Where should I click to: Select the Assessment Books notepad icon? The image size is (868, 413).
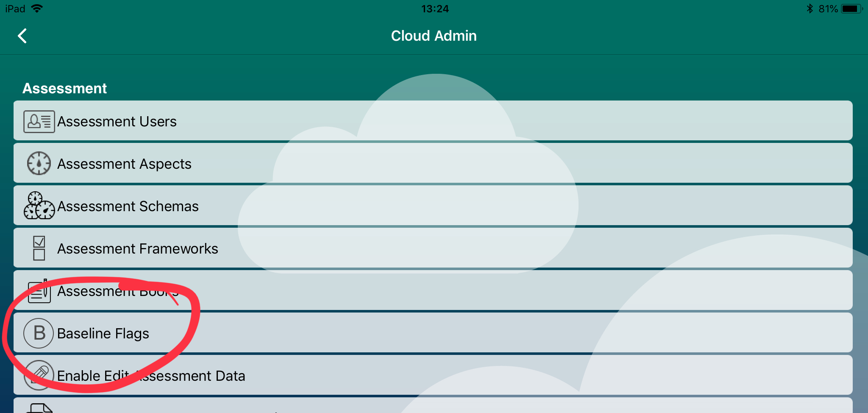39,291
